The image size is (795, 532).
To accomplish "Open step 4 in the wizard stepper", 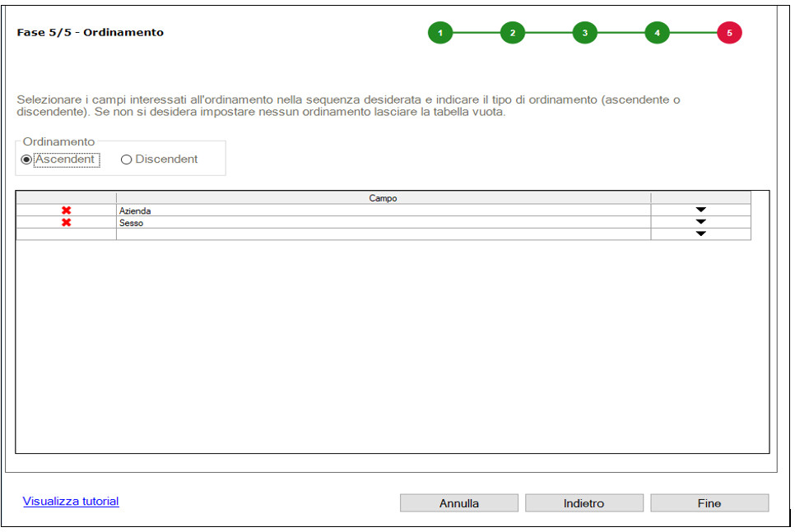I will point(657,32).
